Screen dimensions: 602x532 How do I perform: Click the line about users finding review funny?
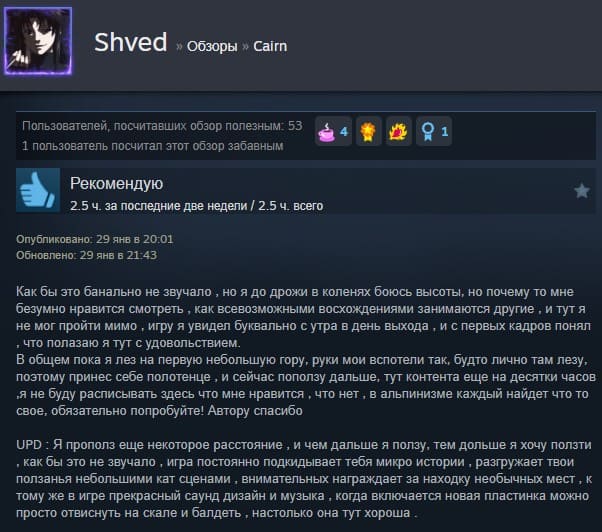152,146
